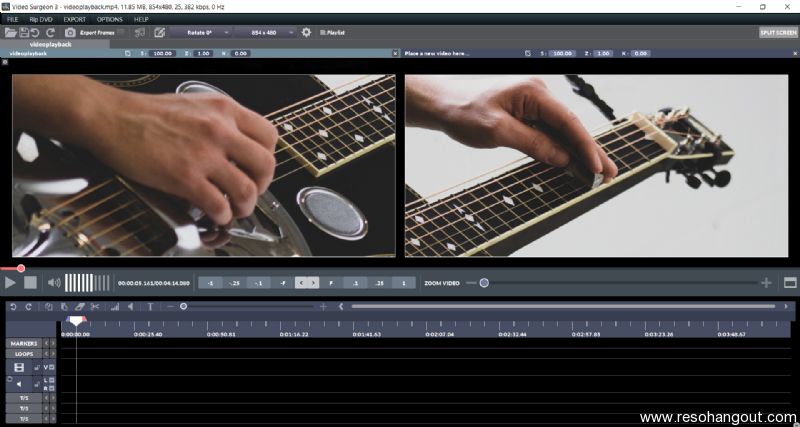The width and height of the screenshot is (800, 427).
Task: Redo via the top toolbar arrow
Action: (50, 33)
